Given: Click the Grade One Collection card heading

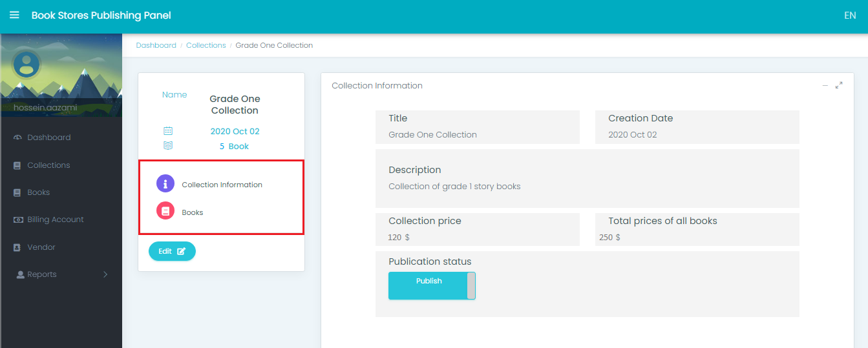Looking at the screenshot, I should point(235,105).
